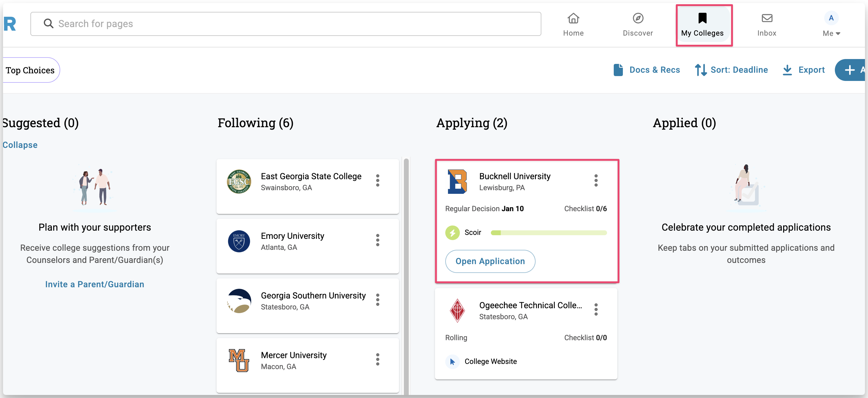Viewport: 868px width, 398px height.
Task: Expand the Me account dropdown
Action: click(x=831, y=33)
